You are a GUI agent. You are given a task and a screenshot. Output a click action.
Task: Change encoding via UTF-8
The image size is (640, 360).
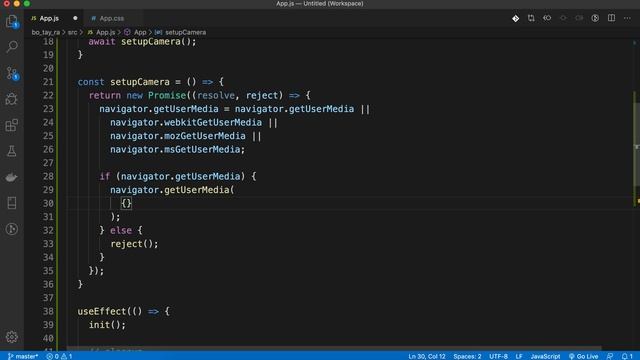coord(498,356)
